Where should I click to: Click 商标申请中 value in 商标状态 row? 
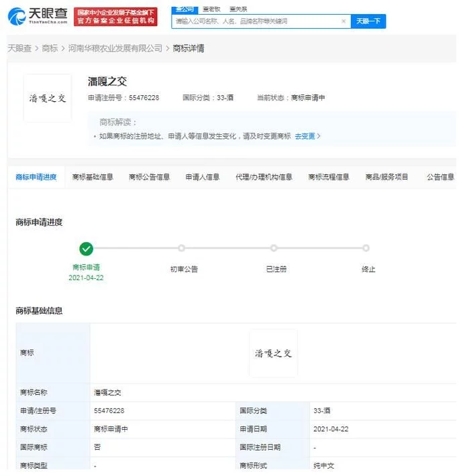(111, 429)
